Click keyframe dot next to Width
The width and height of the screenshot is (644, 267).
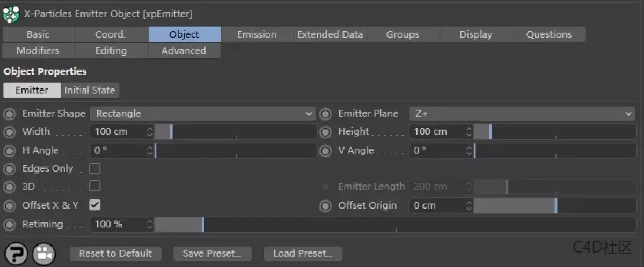point(10,132)
